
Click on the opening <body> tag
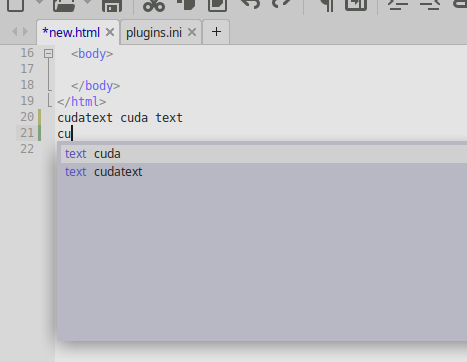coord(92,54)
